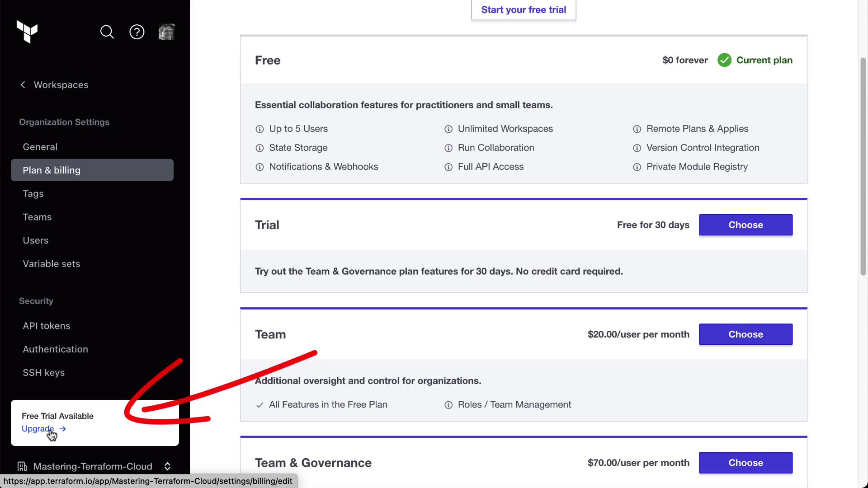The height and width of the screenshot is (488, 868).
Task: Click the Upgrade link in Free Trial box
Action: [x=38, y=429]
